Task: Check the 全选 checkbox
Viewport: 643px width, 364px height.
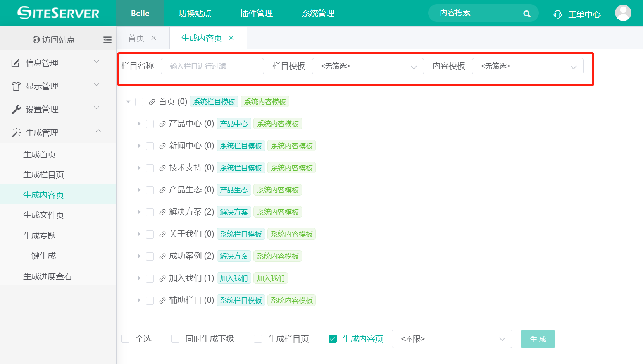Action: (x=126, y=339)
